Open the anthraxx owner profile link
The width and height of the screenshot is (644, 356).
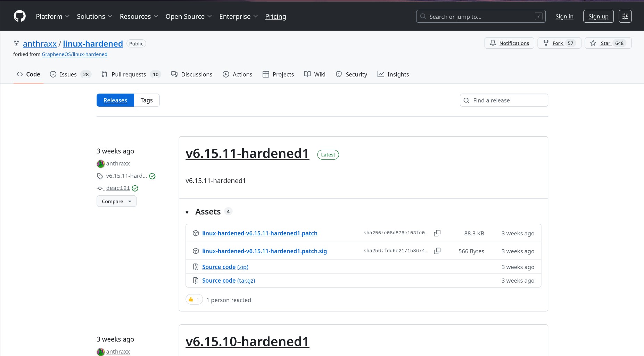pyautogui.click(x=40, y=43)
